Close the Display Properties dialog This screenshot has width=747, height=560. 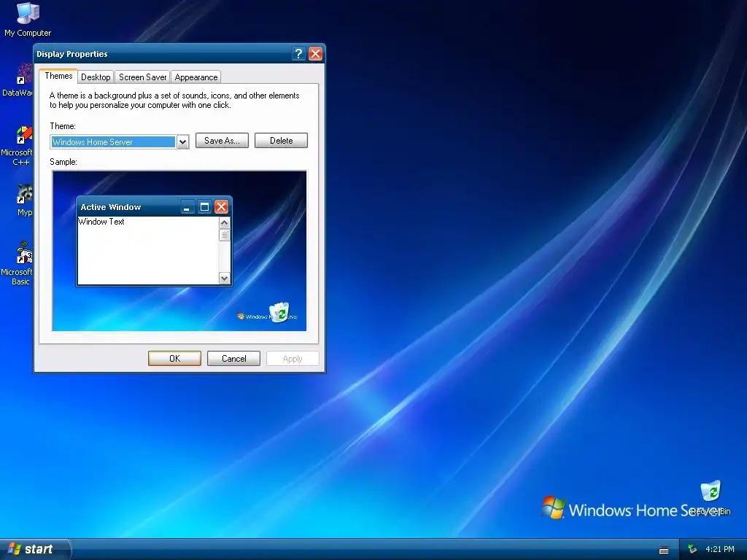pyautogui.click(x=315, y=53)
